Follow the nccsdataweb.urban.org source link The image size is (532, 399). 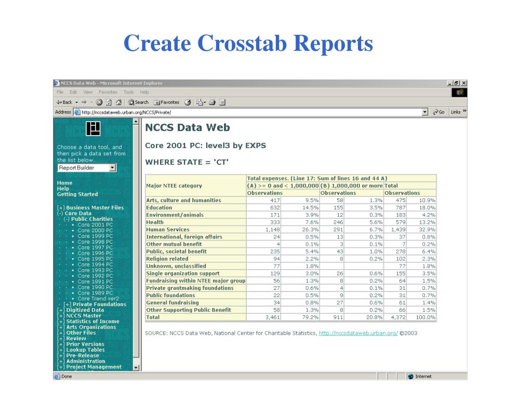(x=358, y=333)
